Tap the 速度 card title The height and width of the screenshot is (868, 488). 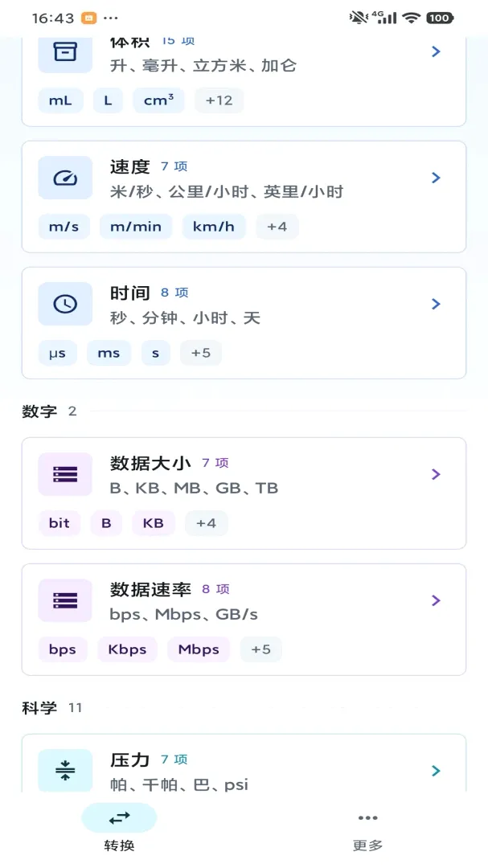coord(130,166)
